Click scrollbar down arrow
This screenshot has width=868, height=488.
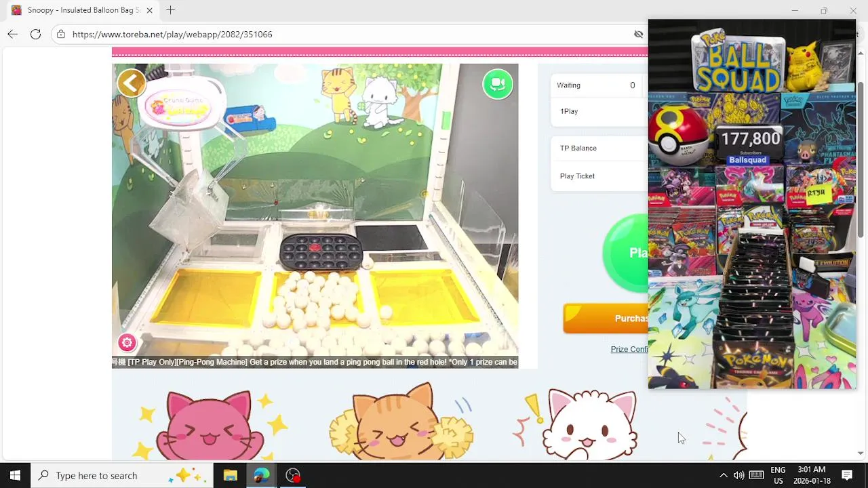click(861, 453)
